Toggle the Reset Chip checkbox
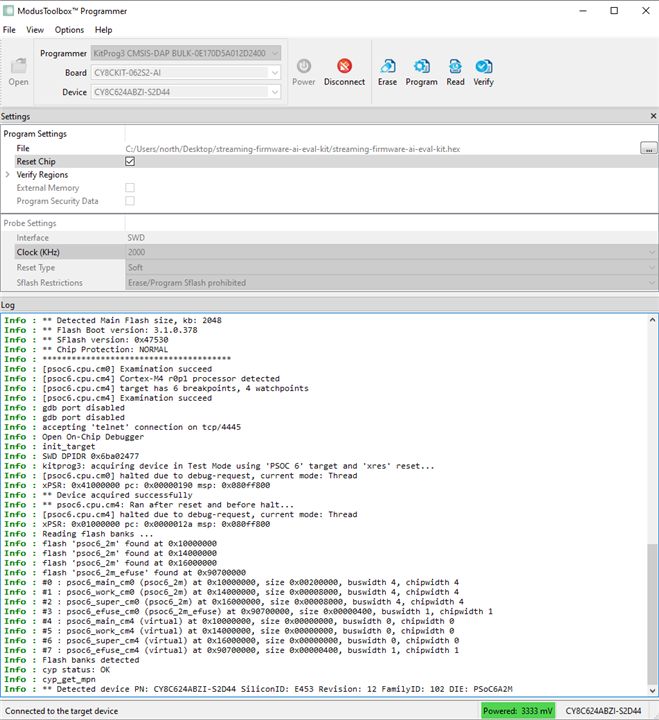The image size is (659, 720). point(130,161)
